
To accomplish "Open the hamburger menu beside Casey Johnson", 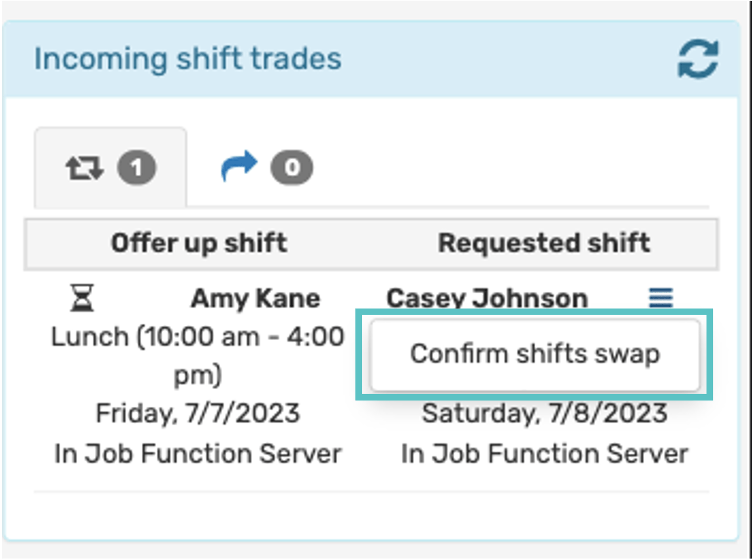I will tap(661, 298).
